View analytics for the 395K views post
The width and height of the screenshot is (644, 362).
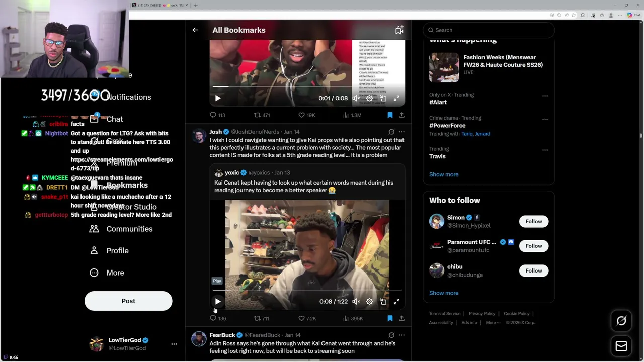point(353,318)
